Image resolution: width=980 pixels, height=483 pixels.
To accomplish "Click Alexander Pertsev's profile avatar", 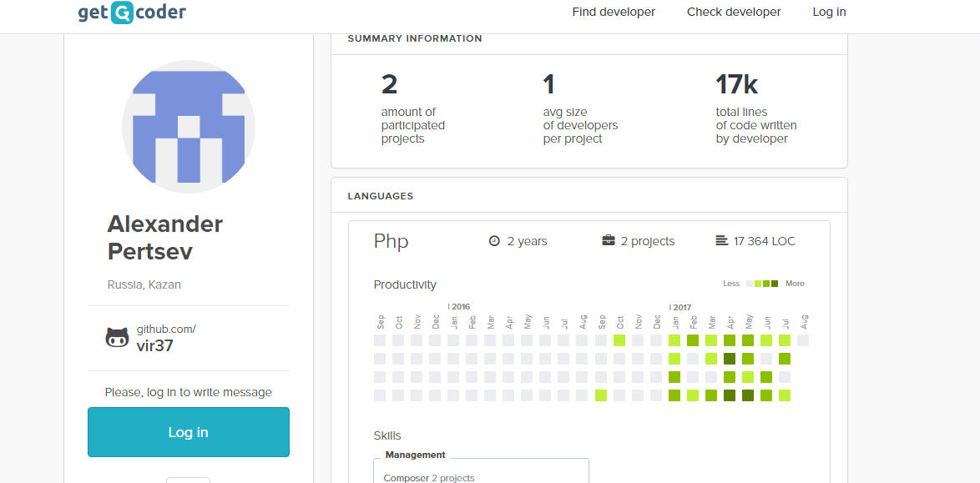I will click(x=189, y=127).
